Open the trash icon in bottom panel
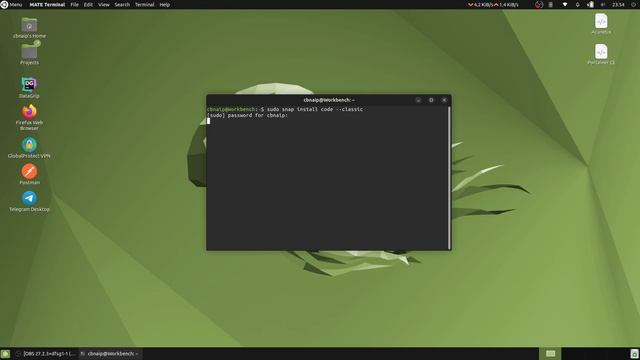Image resolution: width=640 pixels, height=360 pixels. (x=634, y=353)
